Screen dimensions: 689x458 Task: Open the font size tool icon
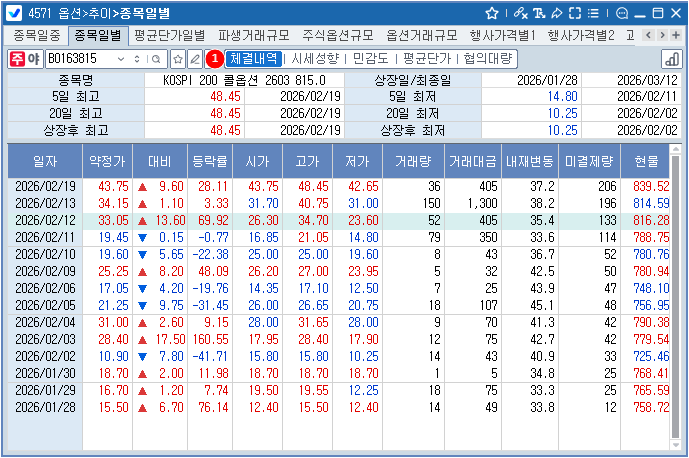pyautogui.click(x=540, y=13)
